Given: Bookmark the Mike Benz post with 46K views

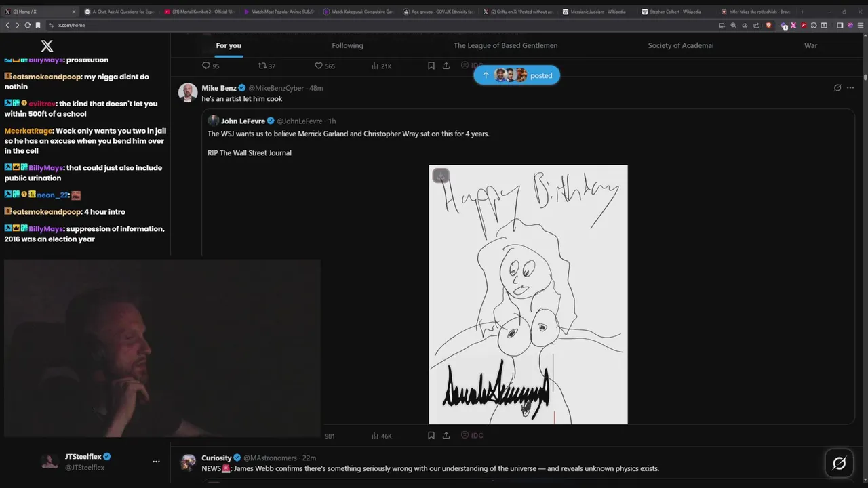Looking at the screenshot, I should point(431,436).
